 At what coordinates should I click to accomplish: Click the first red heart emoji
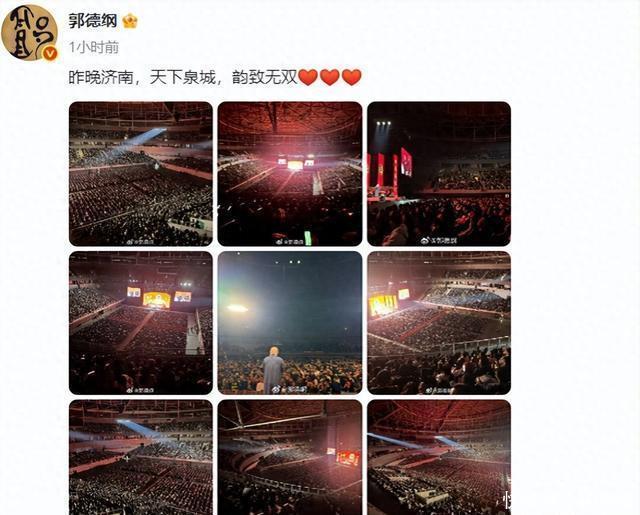coord(308,77)
